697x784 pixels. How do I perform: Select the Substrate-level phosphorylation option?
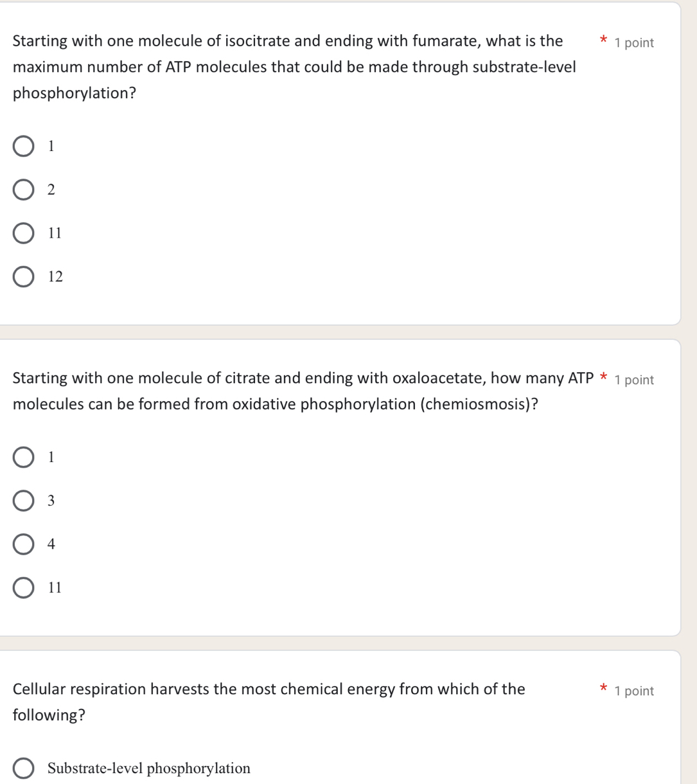[x=24, y=769]
